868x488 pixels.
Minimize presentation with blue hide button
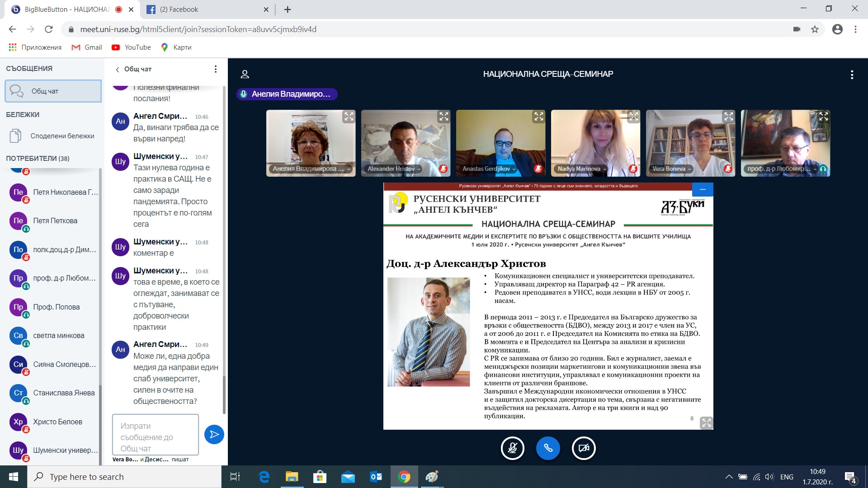coord(703,189)
